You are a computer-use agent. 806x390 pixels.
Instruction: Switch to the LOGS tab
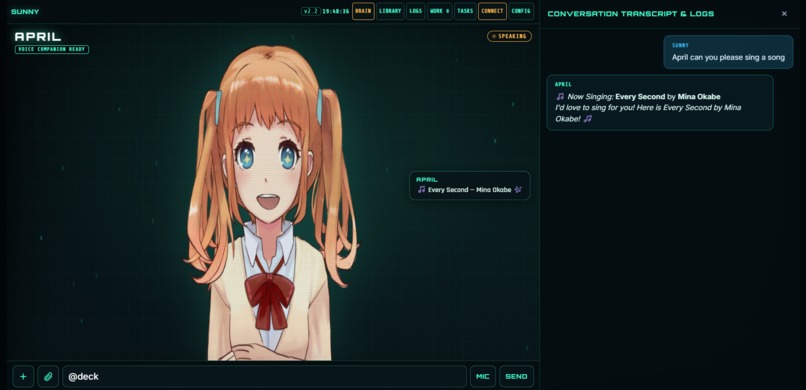415,11
